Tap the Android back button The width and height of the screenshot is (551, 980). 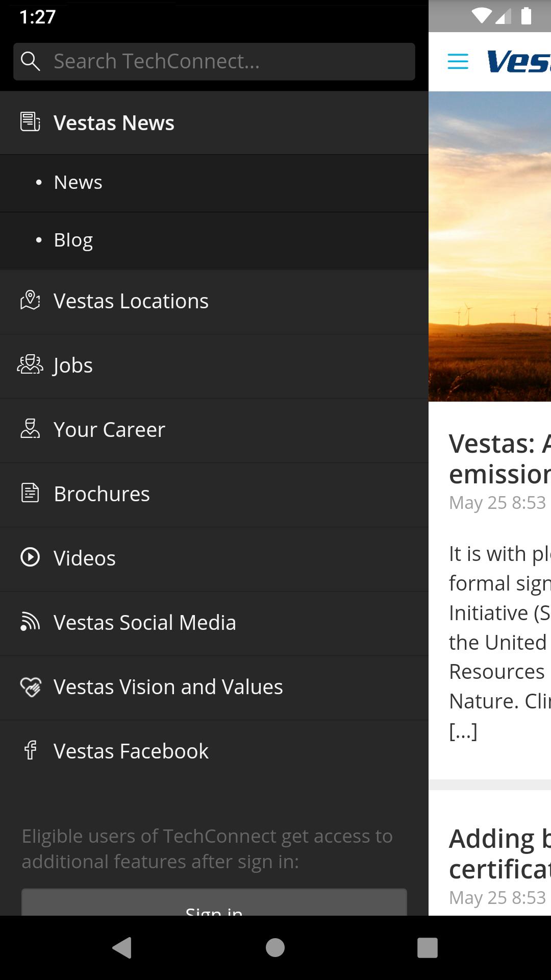tap(122, 947)
